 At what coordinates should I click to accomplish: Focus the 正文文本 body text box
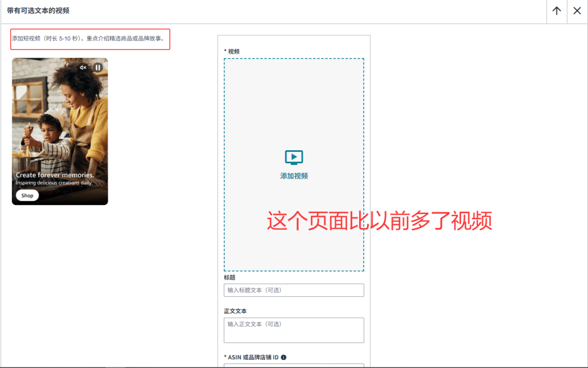point(294,329)
